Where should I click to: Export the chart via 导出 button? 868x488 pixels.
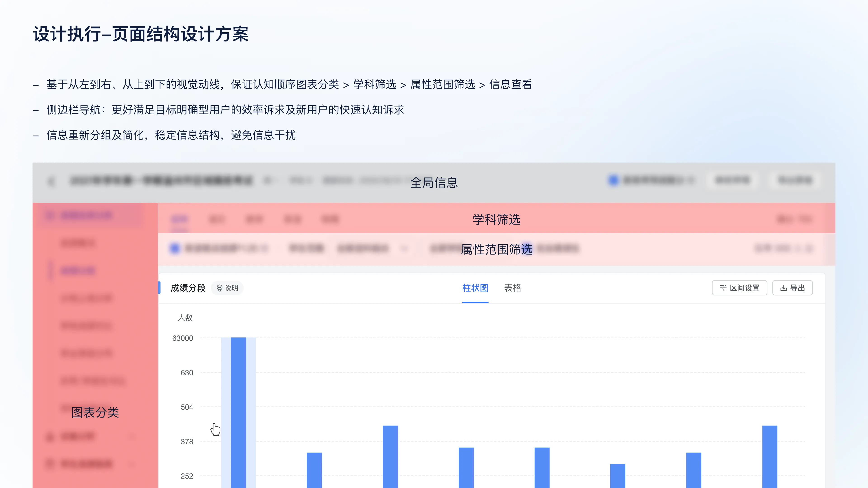pos(792,288)
